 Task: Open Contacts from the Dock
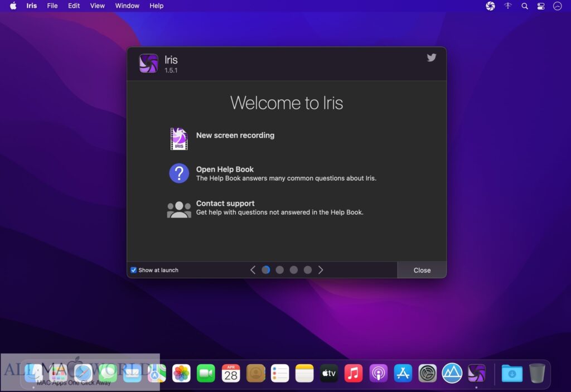255,374
